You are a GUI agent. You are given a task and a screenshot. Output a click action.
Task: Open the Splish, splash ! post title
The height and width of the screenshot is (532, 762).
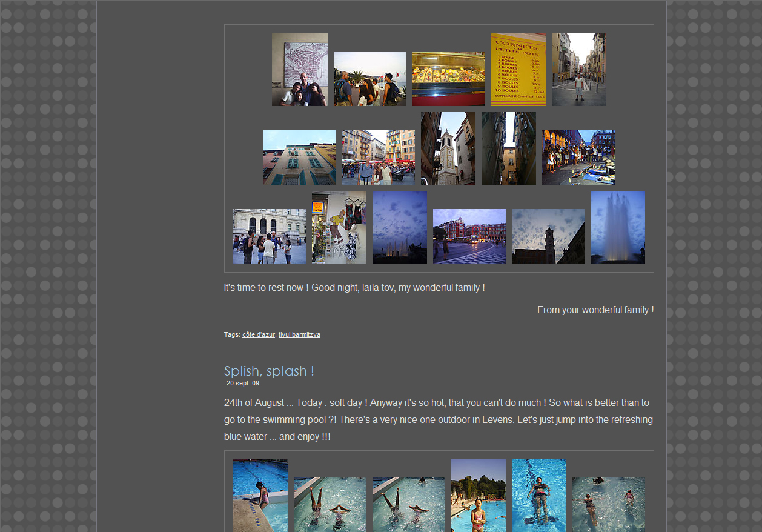pos(269,371)
